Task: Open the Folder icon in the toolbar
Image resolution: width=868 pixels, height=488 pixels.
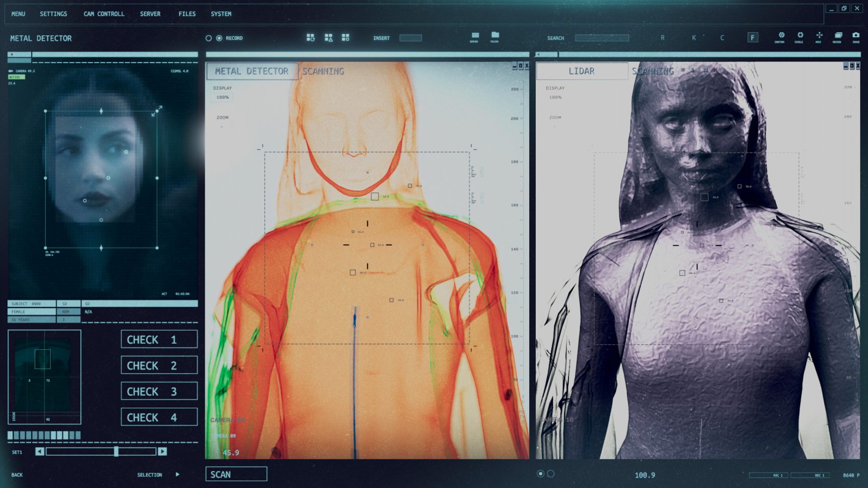Action: click(495, 35)
